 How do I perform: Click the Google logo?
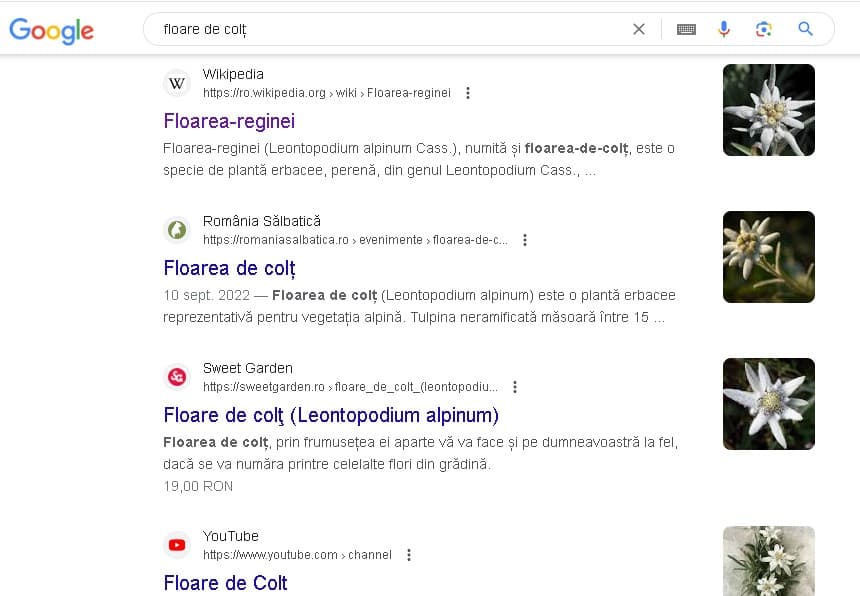[x=52, y=30]
